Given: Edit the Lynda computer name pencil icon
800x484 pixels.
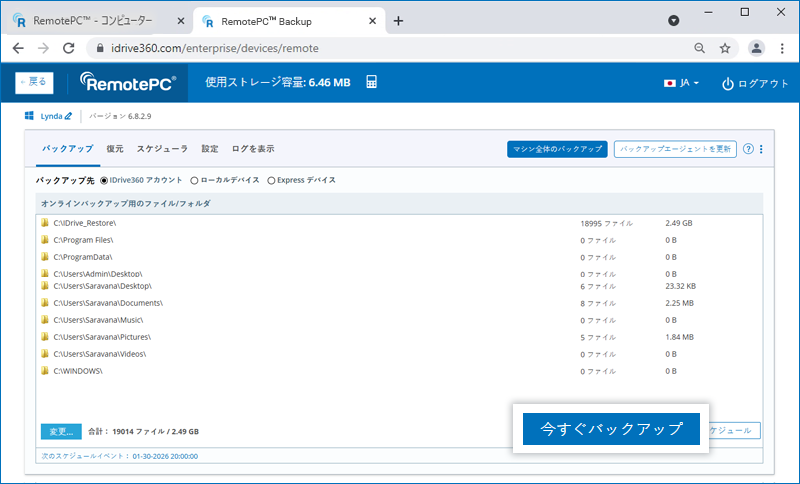Looking at the screenshot, I should [x=68, y=116].
